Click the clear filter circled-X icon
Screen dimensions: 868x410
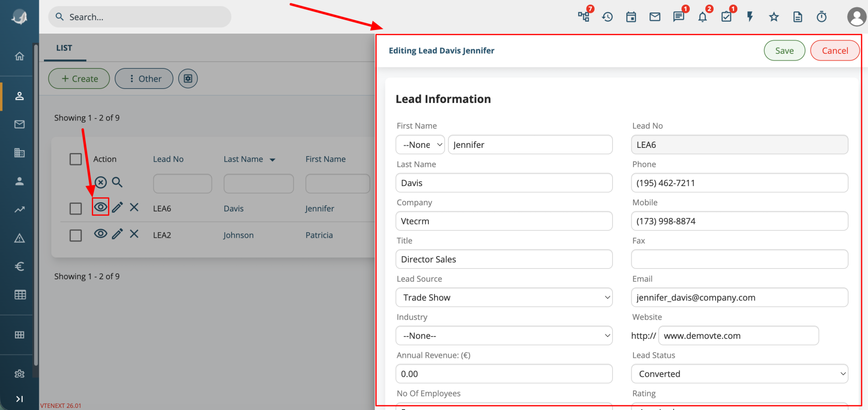[101, 183]
